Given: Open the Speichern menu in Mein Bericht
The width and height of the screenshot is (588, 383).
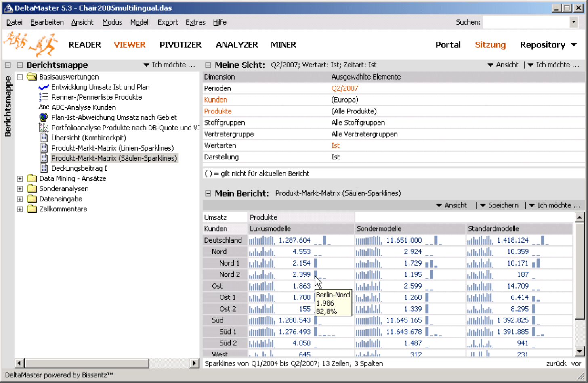Looking at the screenshot, I should click(x=499, y=205).
